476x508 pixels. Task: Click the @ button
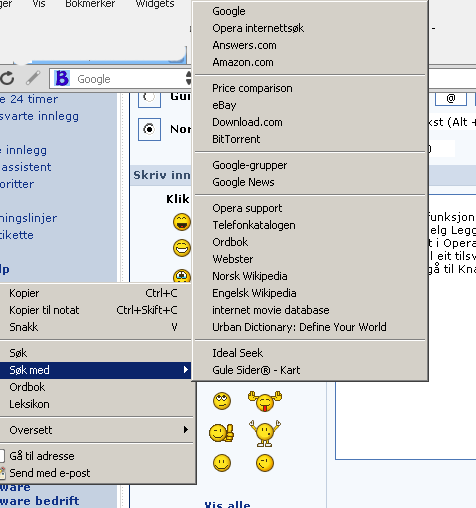coord(451,99)
